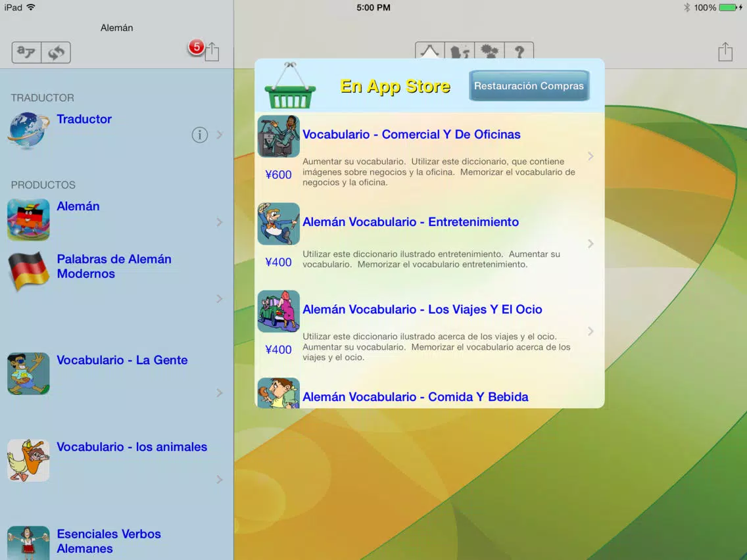Tap the red notification badge showing 5
The width and height of the screenshot is (747, 560).
point(196,47)
